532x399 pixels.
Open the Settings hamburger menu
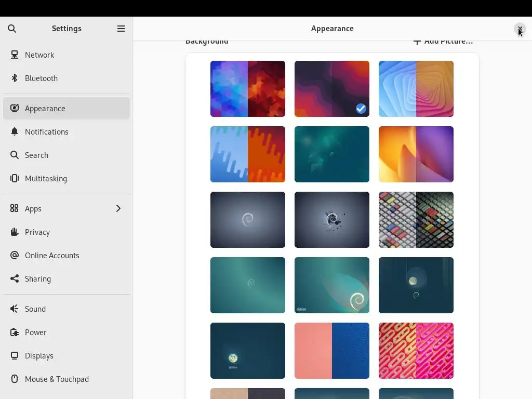pyautogui.click(x=121, y=29)
